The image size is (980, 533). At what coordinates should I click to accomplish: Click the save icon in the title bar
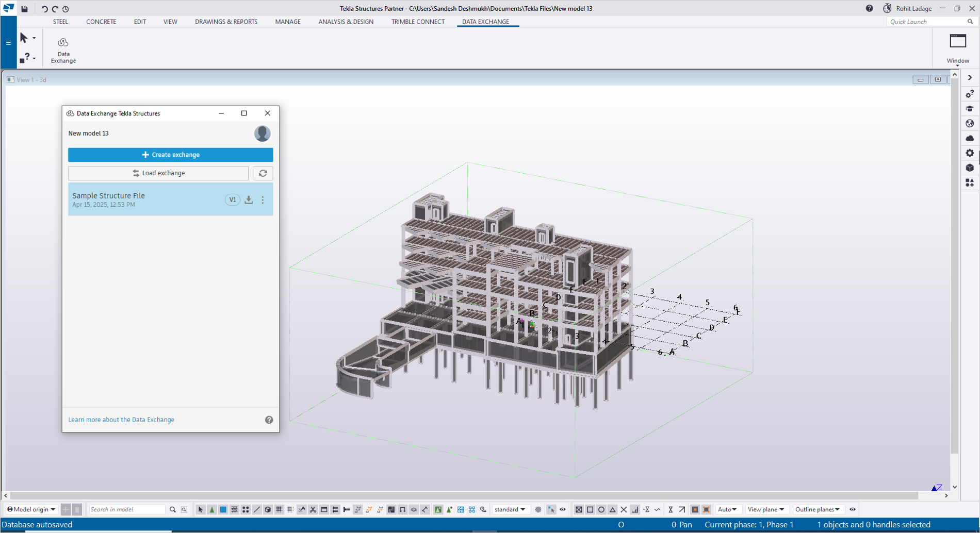click(24, 9)
